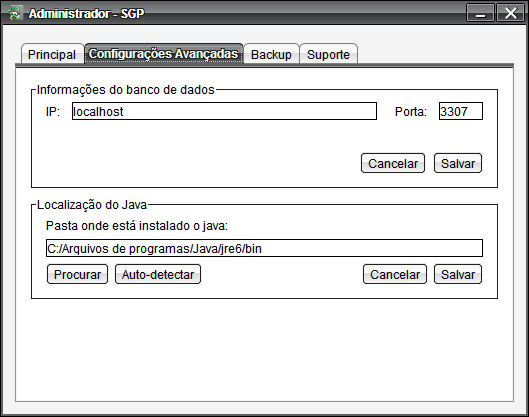Viewport: 529px width, 417px height.
Task: Cancel the database information changes
Action: click(x=393, y=163)
